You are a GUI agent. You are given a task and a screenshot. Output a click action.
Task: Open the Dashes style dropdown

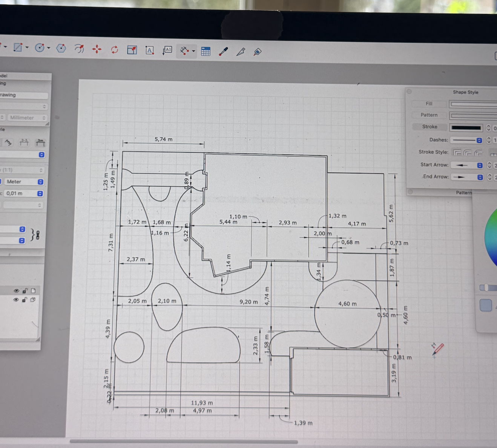[467, 140]
